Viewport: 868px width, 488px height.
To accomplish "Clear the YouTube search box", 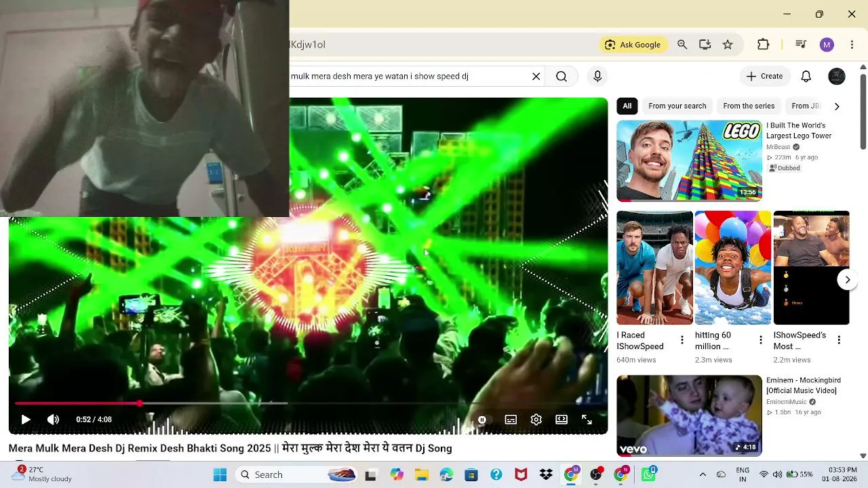I will point(536,76).
